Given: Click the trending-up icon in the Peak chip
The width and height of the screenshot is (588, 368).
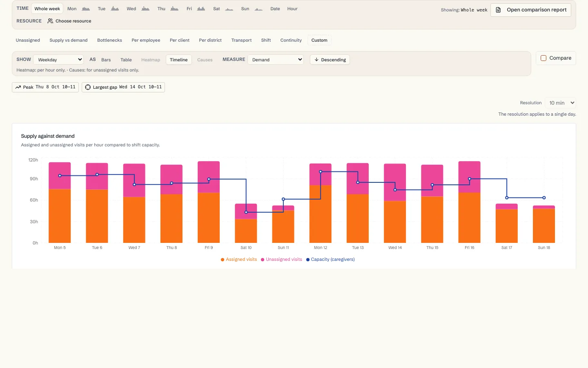Looking at the screenshot, I should pyautogui.click(x=18, y=87).
